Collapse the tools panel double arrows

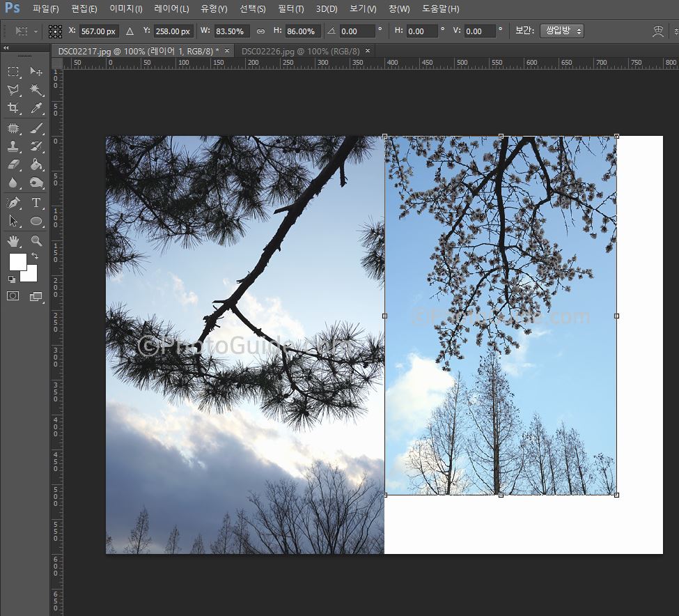point(6,47)
